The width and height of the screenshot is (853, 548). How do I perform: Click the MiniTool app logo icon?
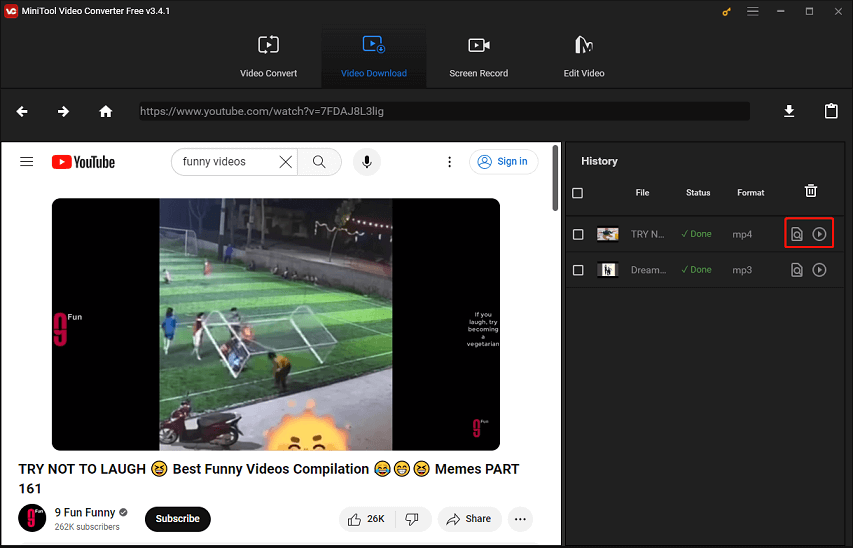pos(10,11)
